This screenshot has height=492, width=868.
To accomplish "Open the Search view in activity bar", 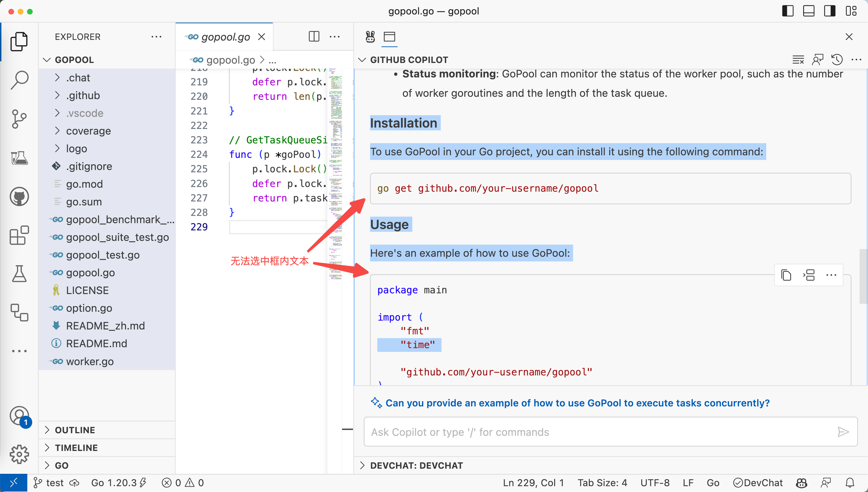I will [19, 80].
